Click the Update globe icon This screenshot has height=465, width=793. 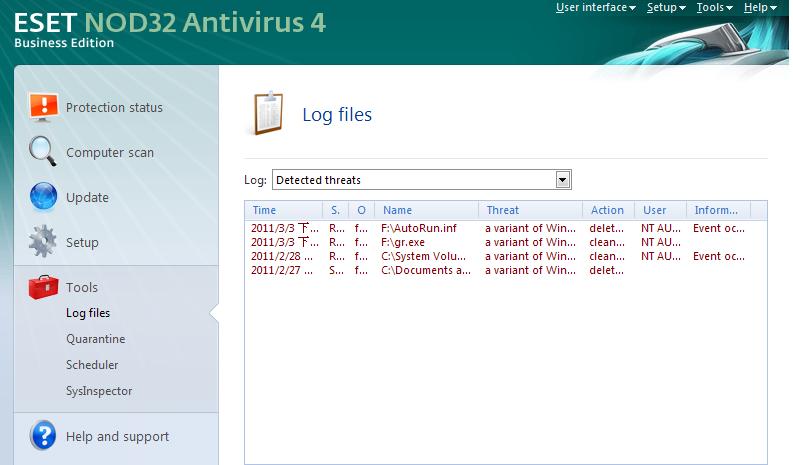pos(43,196)
